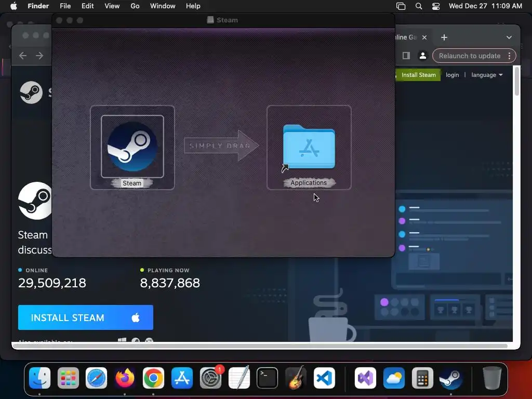The image size is (532, 399).
Task: Open the Chrome three-dot menu
Action: point(509,56)
